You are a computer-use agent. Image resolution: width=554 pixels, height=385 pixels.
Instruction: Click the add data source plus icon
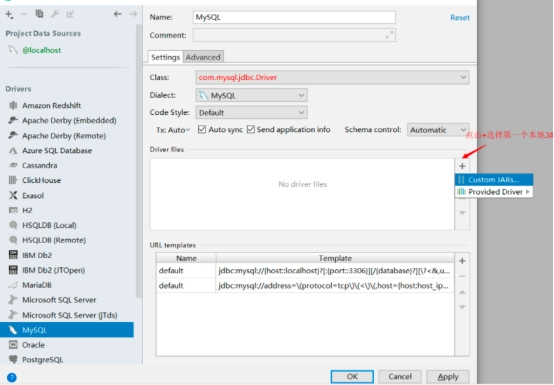pos(9,14)
